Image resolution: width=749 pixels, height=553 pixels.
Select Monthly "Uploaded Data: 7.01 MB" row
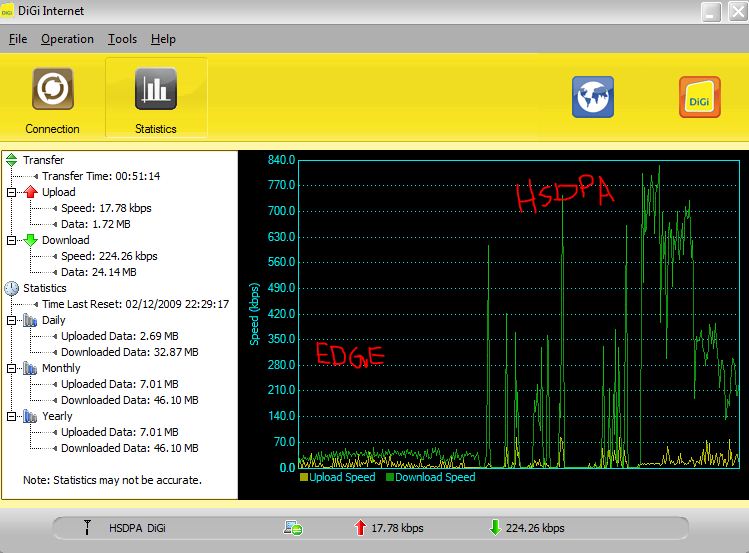click(x=119, y=384)
